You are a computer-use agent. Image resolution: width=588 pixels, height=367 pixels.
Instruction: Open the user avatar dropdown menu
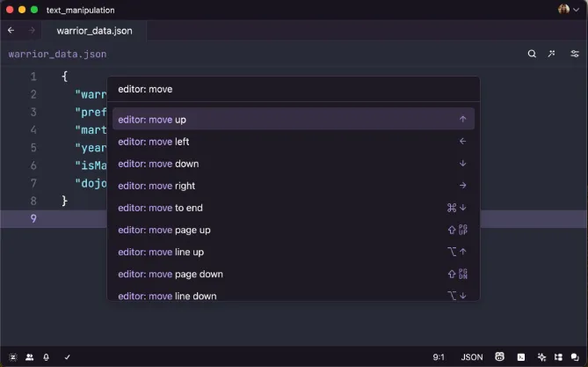(569, 9)
